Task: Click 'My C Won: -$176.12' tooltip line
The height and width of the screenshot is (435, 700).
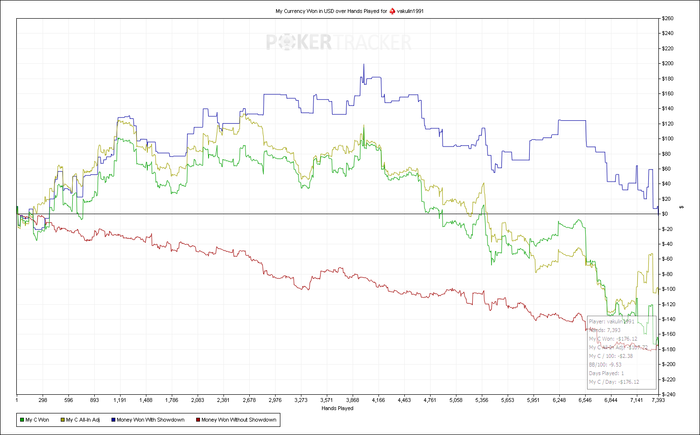Action: click(613, 339)
